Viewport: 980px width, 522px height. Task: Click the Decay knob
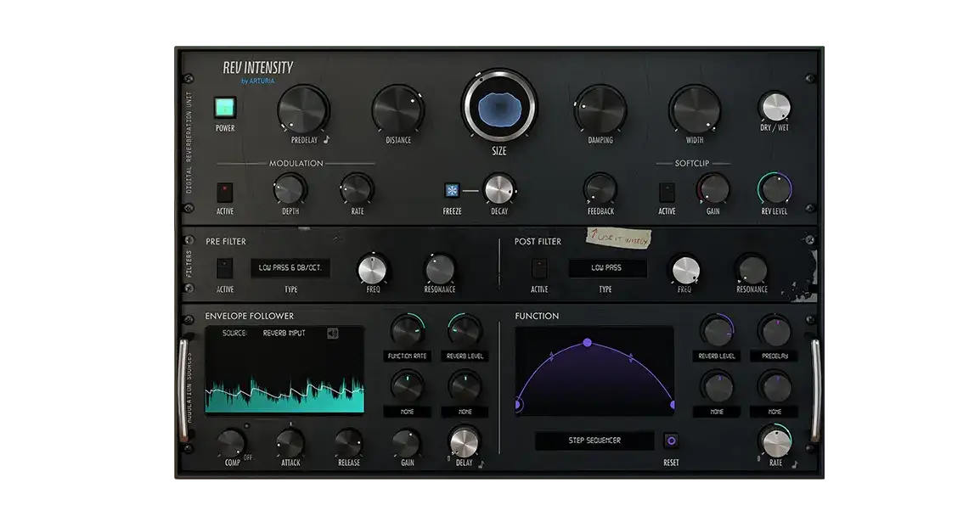(498, 189)
